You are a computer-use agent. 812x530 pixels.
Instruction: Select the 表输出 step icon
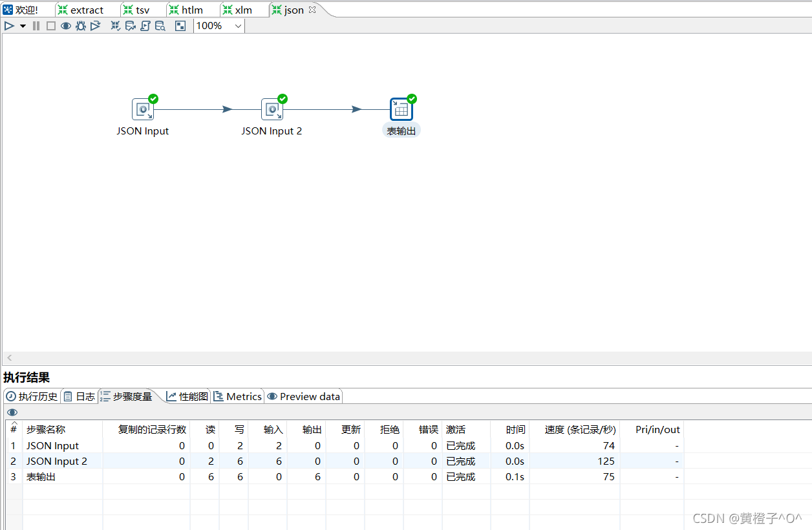(x=401, y=109)
